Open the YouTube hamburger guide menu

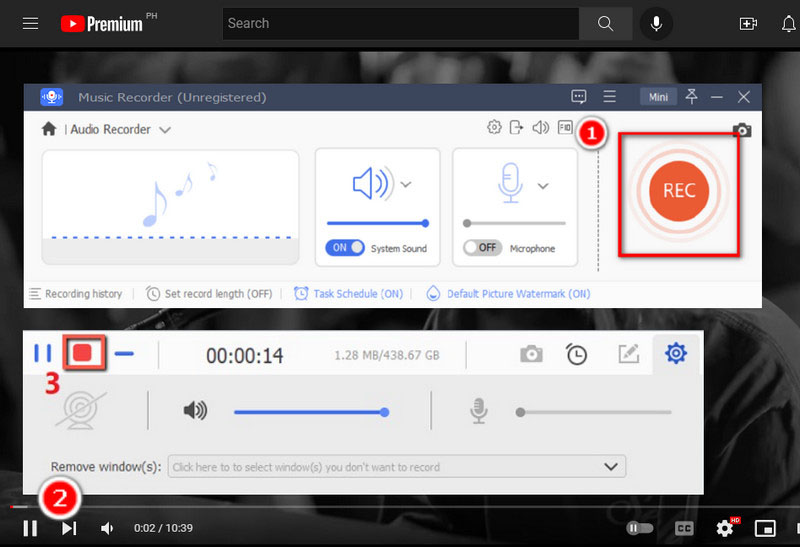point(31,23)
